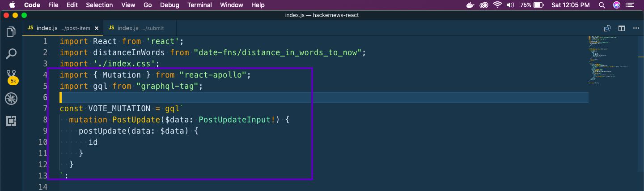Click 'distanceInWords' import identifier
The image size is (644, 191).
pos(129,52)
